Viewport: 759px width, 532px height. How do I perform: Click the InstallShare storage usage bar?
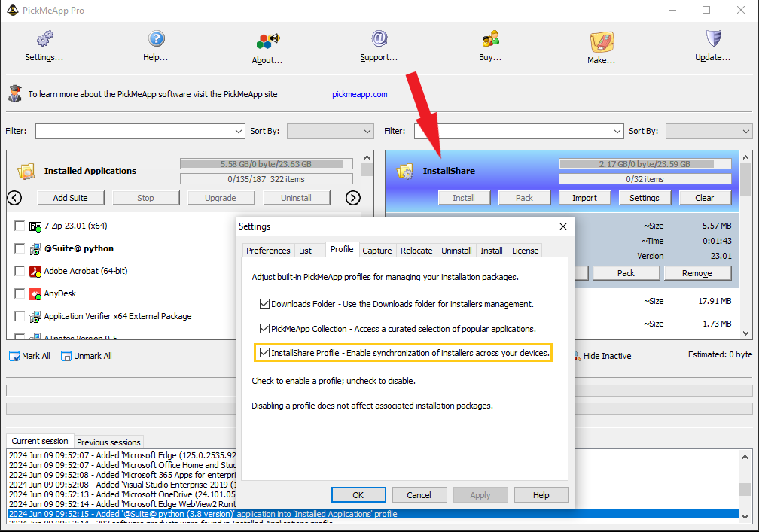click(x=645, y=164)
